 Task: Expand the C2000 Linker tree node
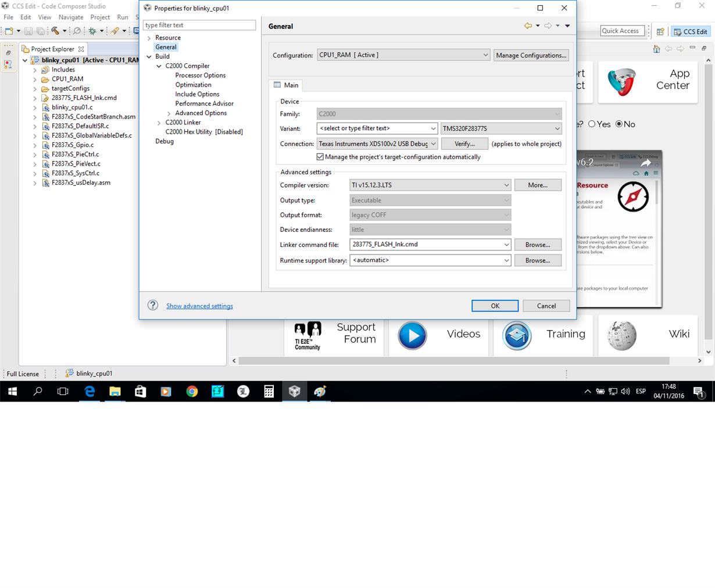159,123
